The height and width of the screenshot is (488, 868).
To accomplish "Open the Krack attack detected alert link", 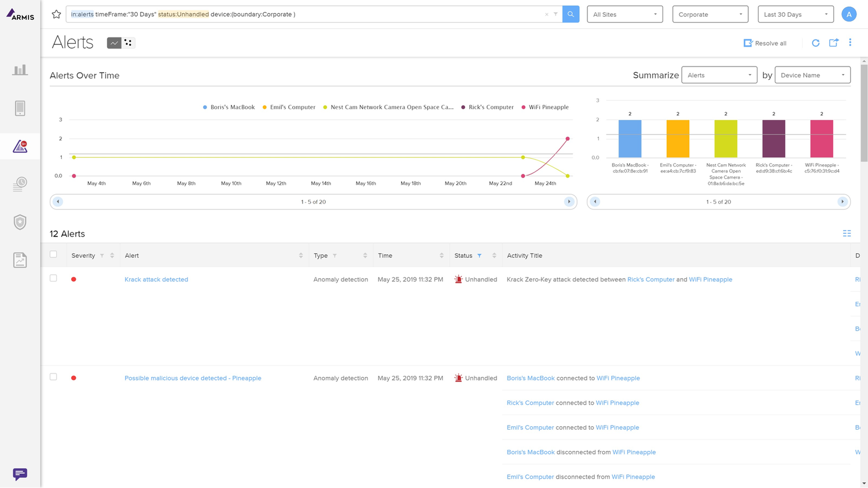I will (x=156, y=279).
